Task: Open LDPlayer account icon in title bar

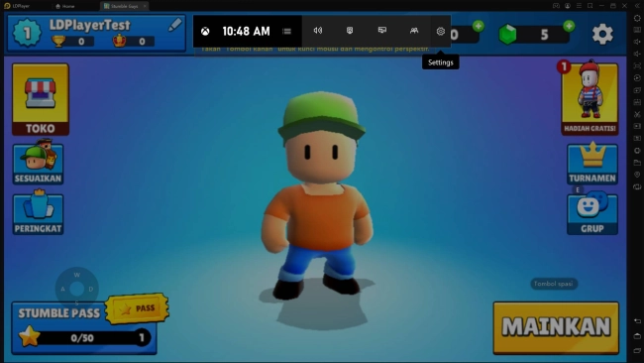Action: (x=567, y=6)
